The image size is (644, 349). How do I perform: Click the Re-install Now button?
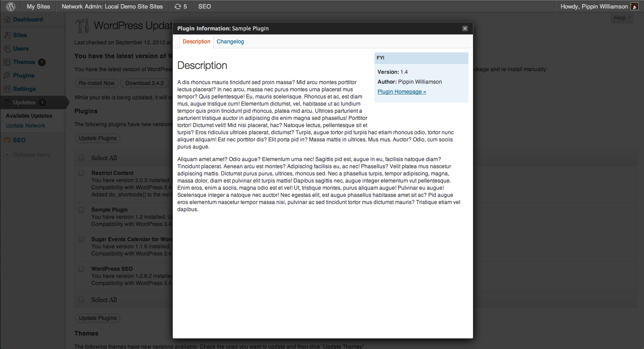(x=97, y=83)
